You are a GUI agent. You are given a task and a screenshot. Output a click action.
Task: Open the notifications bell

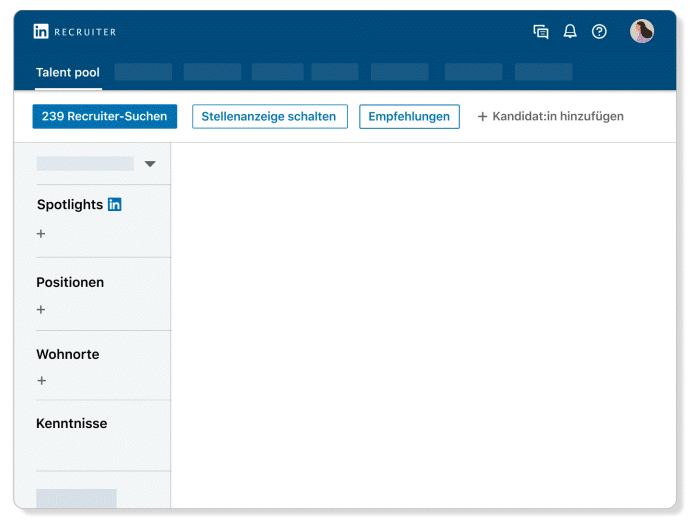(x=570, y=32)
